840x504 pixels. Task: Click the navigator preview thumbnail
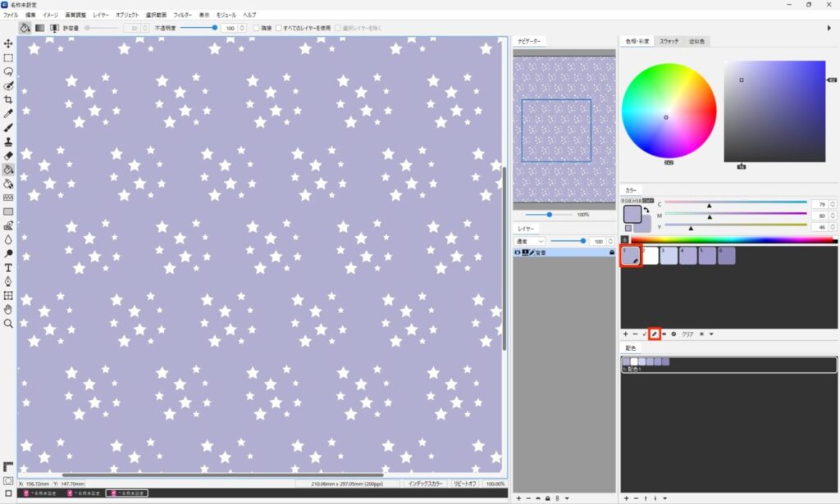[x=564, y=130]
